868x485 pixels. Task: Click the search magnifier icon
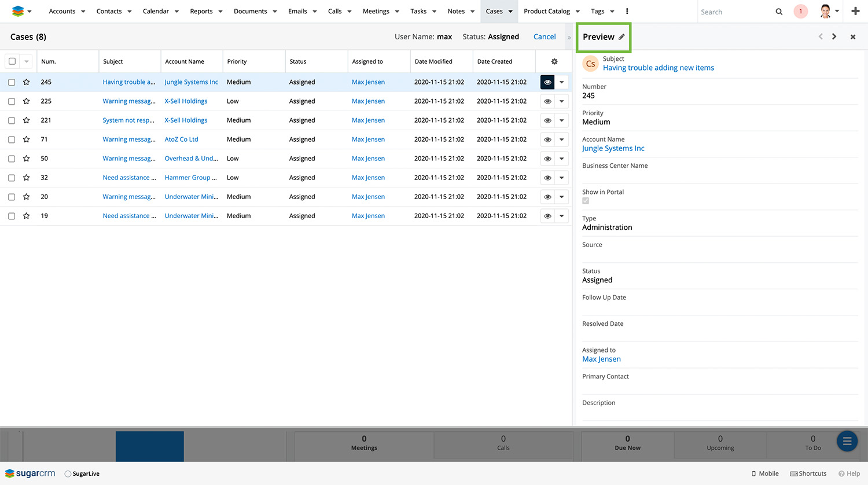point(779,12)
